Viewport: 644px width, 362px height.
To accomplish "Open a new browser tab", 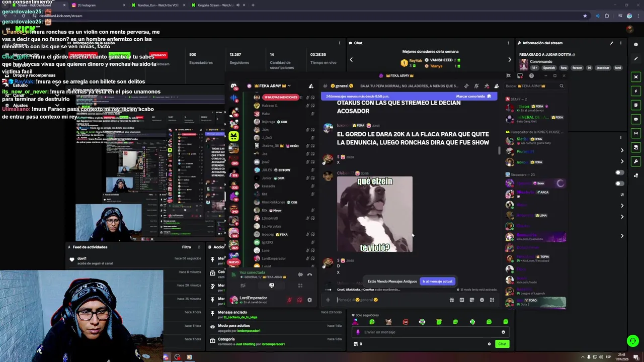I will [x=253, y=5].
